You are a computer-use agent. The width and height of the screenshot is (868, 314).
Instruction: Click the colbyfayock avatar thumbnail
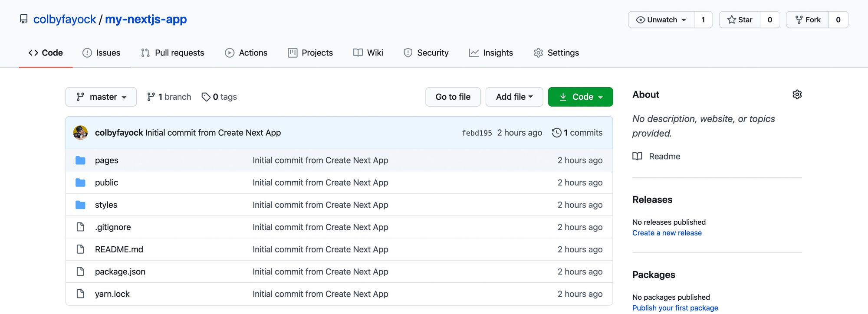pyautogui.click(x=80, y=133)
